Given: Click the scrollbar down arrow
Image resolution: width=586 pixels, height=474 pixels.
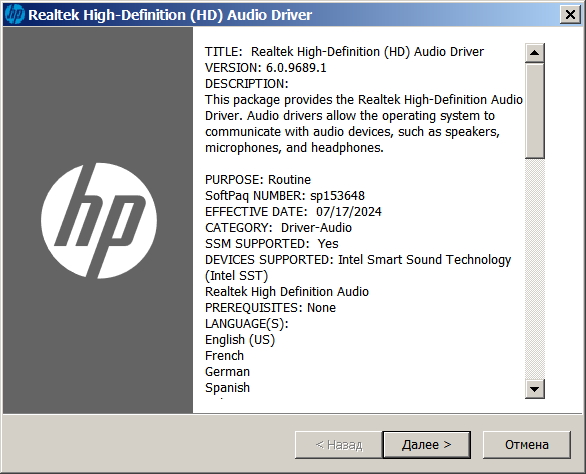Looking at the screenshot, I should pyautogui.click(x=534, y=389).
